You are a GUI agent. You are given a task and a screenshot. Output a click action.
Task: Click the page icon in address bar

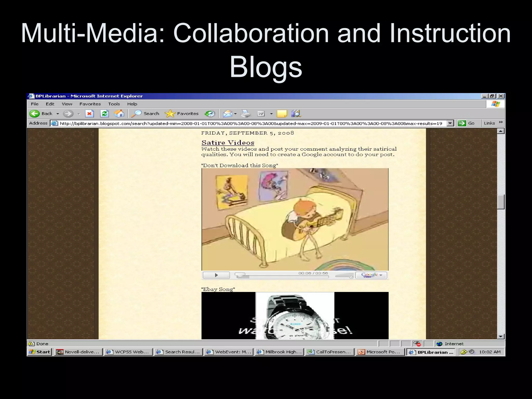tap(54, 123)
